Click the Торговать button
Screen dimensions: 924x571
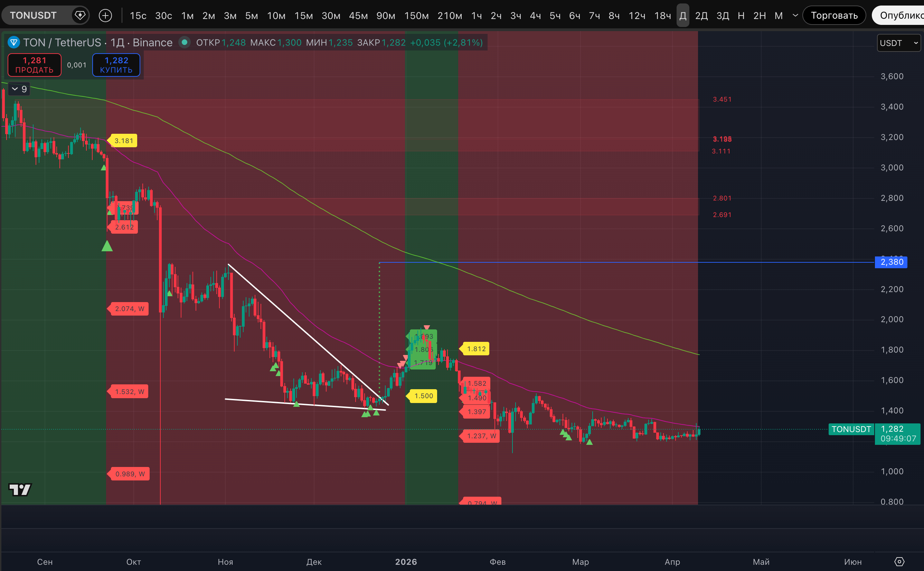pyautogui.click(x=834, y=16)
